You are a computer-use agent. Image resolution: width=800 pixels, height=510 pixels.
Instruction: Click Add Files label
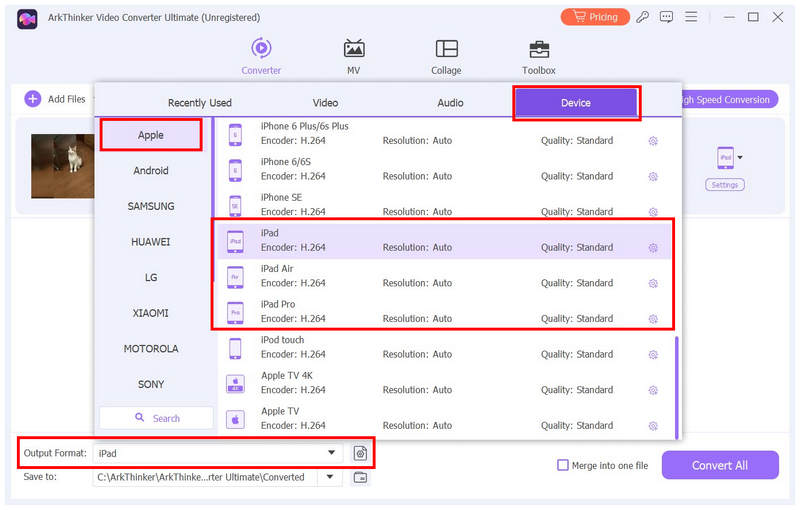point(66,99)
